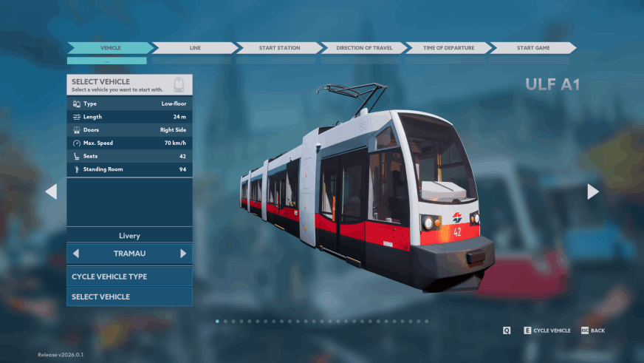644x363 pixels.
Task: Open the Start Station step tab
Action: click(x=279, y=48)
